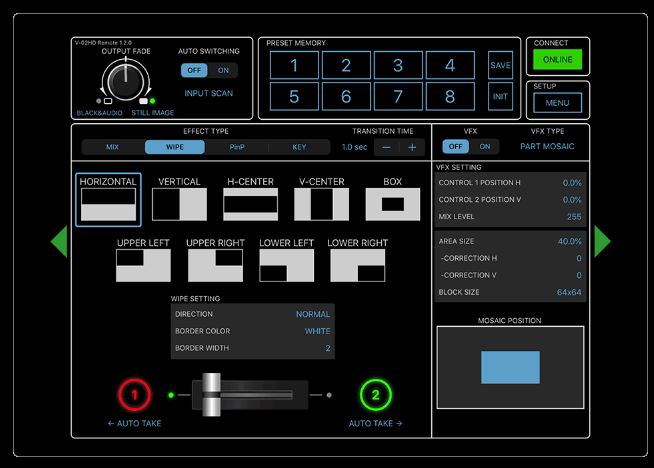Recall preset memory 2
This screenshot has width=654, height=468.
tap(346, 65)
